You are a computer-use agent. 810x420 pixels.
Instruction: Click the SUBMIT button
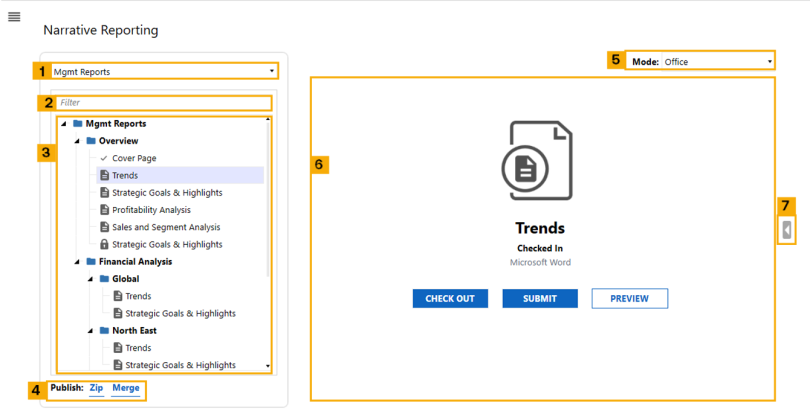pyautogui.click(x=540, y=299)
